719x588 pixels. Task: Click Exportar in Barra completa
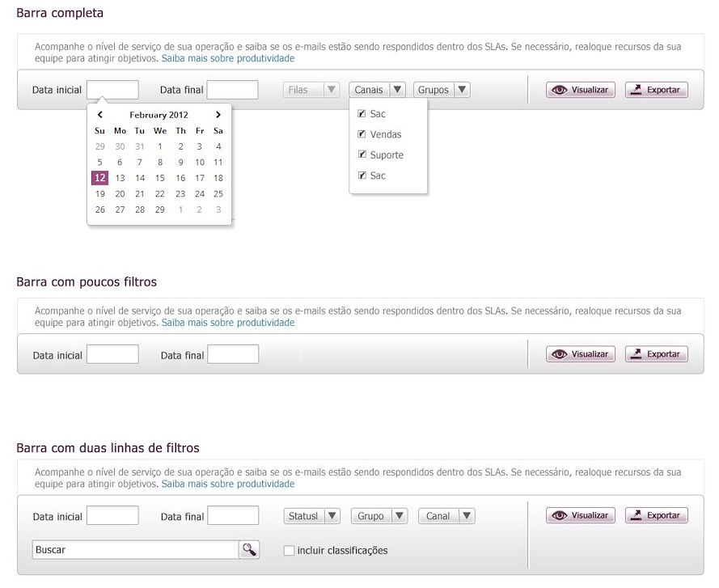pyautogui.click(x=657, y=90)
